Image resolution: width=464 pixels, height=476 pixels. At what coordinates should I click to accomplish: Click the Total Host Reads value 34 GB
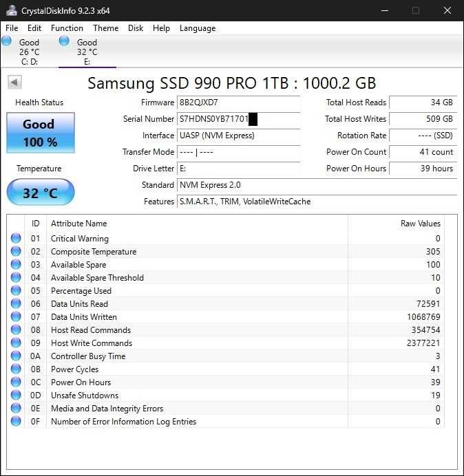(423, 103)
